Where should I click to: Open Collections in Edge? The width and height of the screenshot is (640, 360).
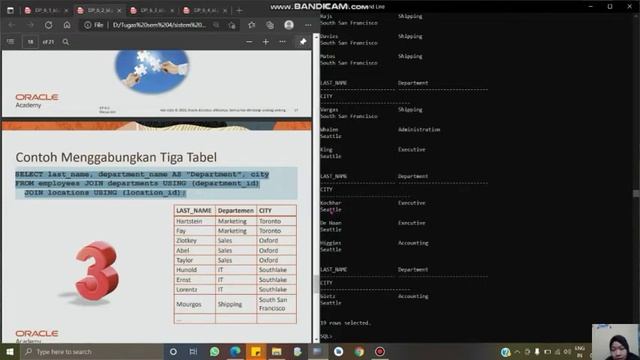(x=270, y=25)
